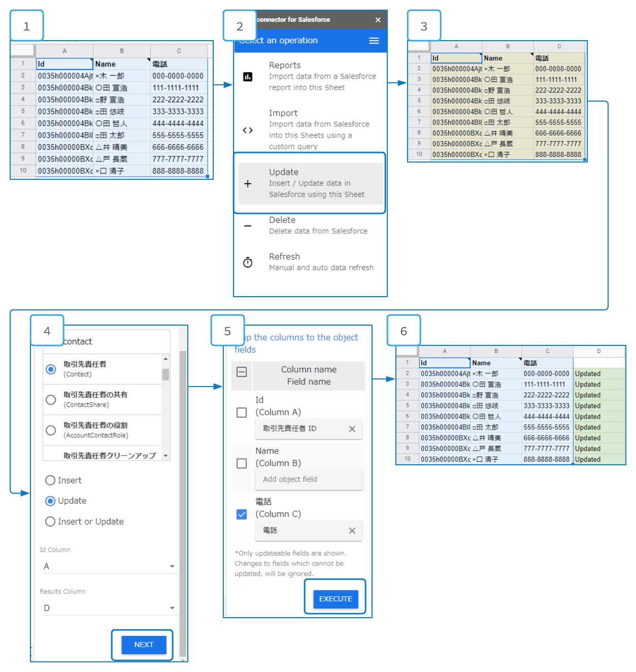636x672 pixels.
Task: Click the 取引先責任者 ID mapped field box
Action: (309, 429)
